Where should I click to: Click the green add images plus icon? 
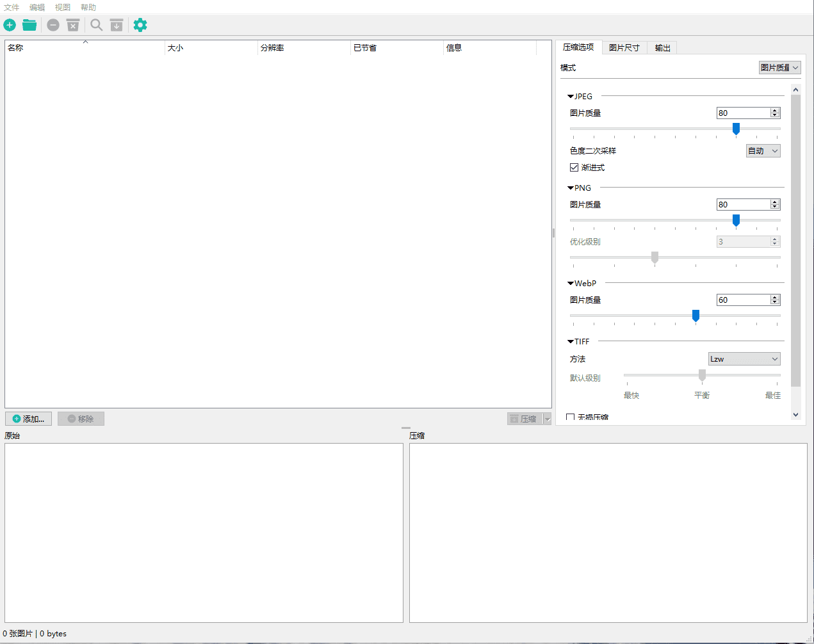click(10, 25)
